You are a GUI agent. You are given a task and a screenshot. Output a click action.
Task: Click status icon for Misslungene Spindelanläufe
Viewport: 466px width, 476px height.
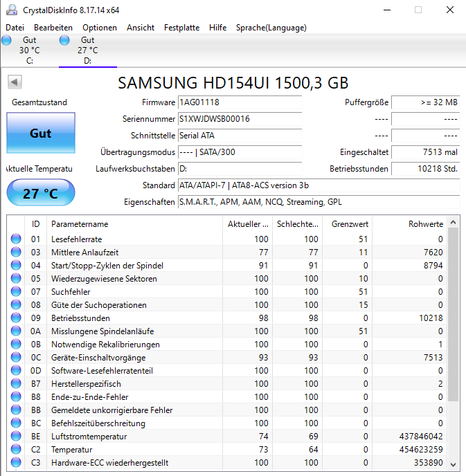16,331
